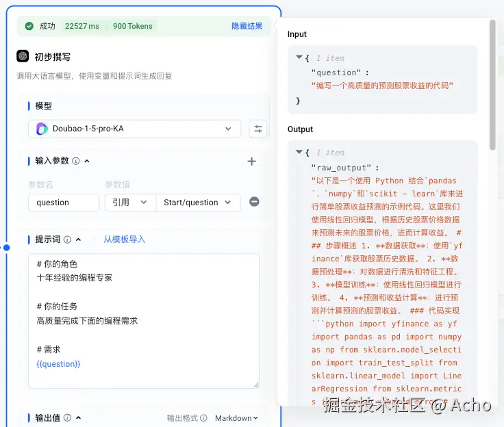Open the Markdown output format dropdown
The width and height of the screenshot is (504, 427).
coord(236,418)
